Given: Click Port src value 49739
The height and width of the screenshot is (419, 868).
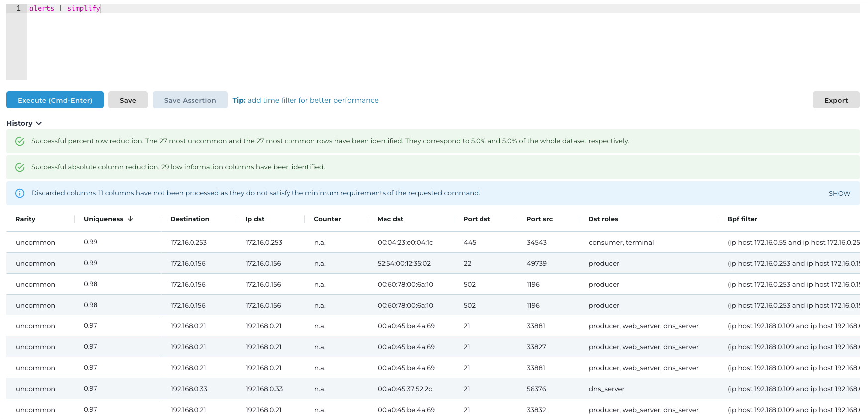Looking at the screenshot, I should 536,263.
